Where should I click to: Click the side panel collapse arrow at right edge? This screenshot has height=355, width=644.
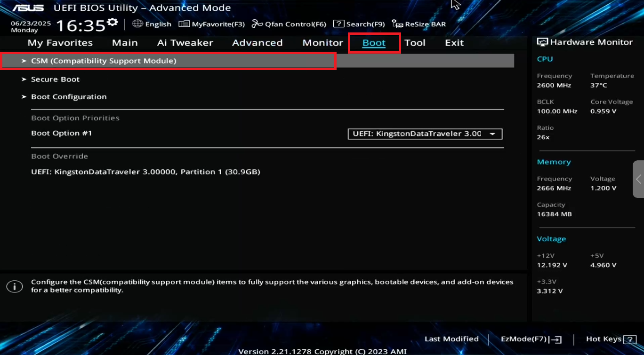point(638,179)
